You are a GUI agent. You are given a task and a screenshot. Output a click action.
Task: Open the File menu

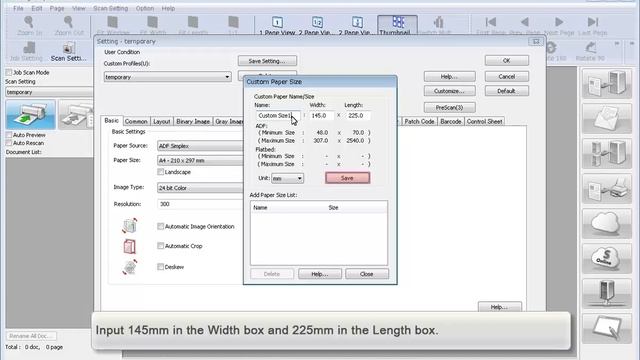[x=18, y=8]
